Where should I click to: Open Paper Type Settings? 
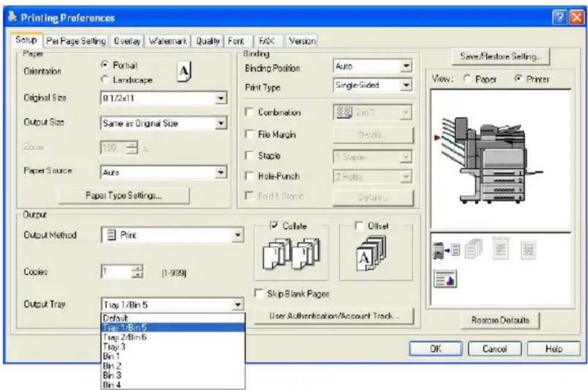[124, 195]
